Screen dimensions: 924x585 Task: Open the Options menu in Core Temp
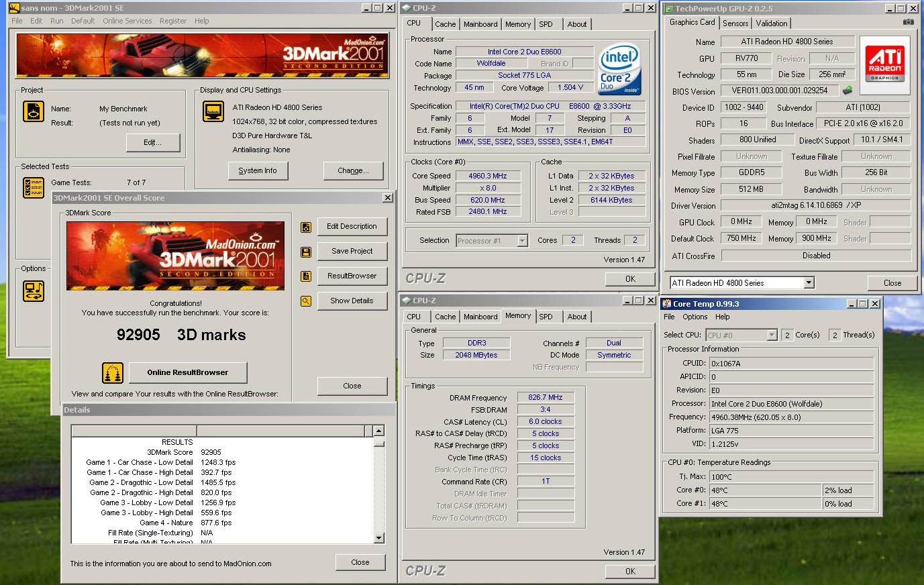[x=695, y=317]
